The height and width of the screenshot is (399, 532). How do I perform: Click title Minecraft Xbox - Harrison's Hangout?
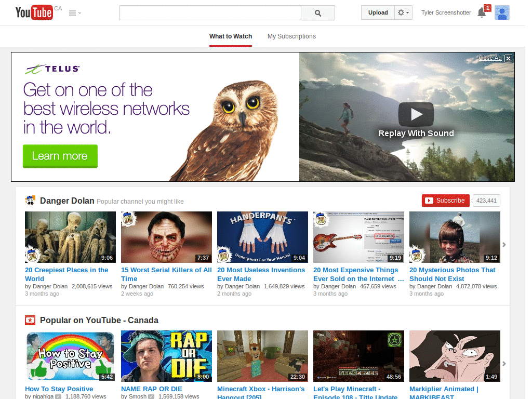(x=261, y=393)
